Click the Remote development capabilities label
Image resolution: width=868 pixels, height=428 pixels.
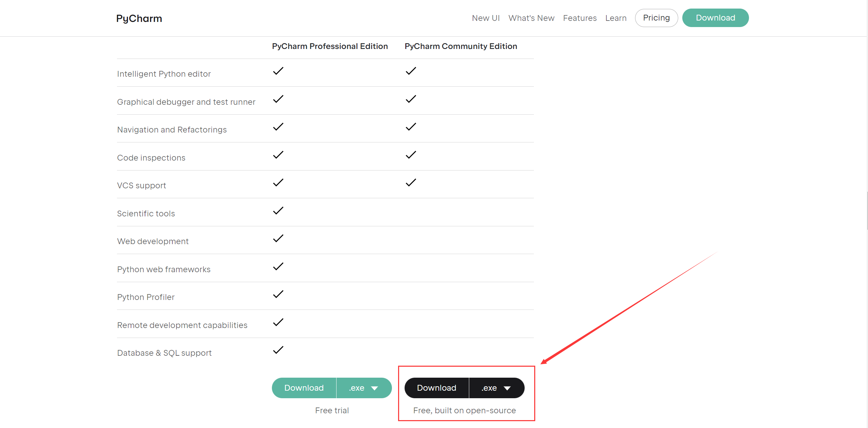click(x=182, y=325)
